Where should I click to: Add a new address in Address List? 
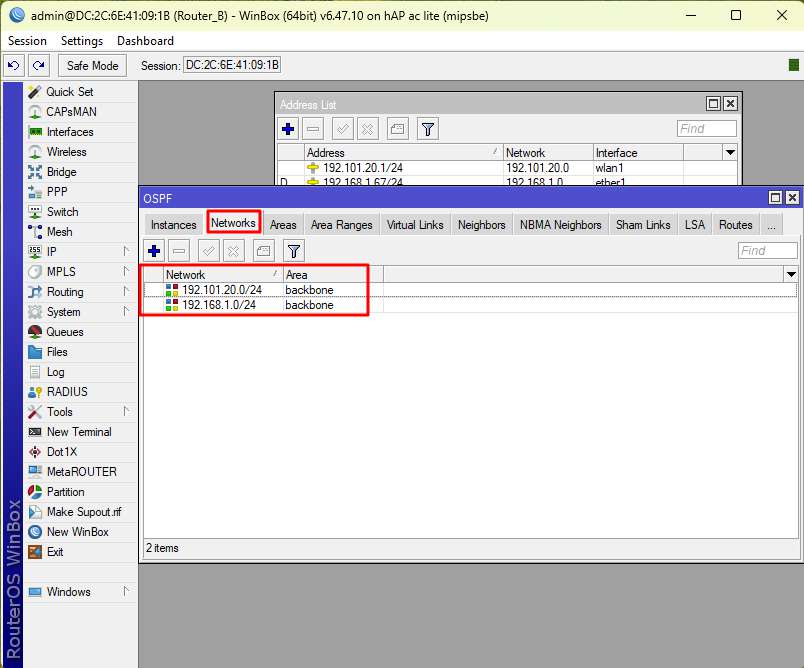pyautogui.click(x=288, y=129)
